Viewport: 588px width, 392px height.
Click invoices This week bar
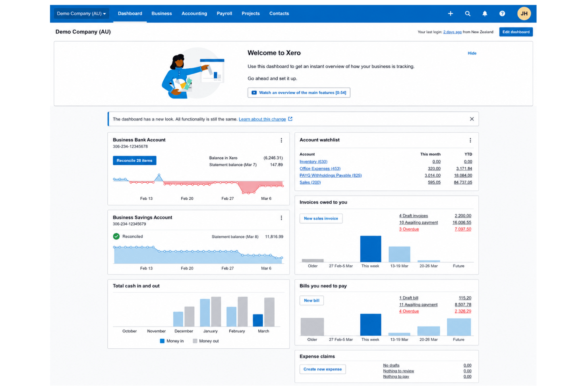[x=371, y=249]
